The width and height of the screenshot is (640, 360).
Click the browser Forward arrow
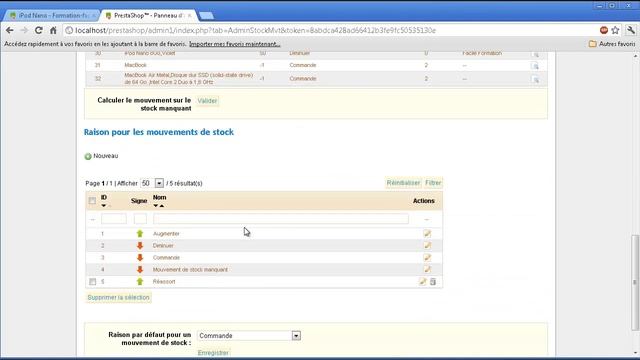(24, 30)
